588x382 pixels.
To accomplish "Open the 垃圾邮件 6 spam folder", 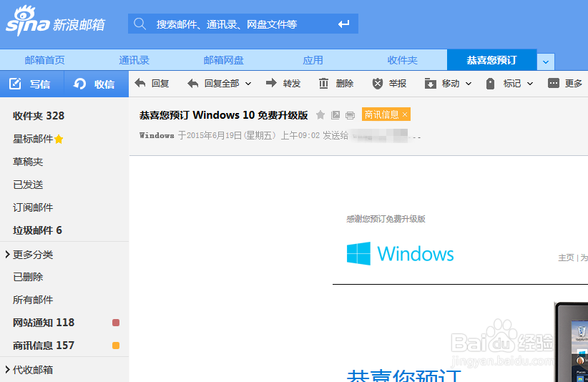I will pyautogui.click(x=37, y=230).
